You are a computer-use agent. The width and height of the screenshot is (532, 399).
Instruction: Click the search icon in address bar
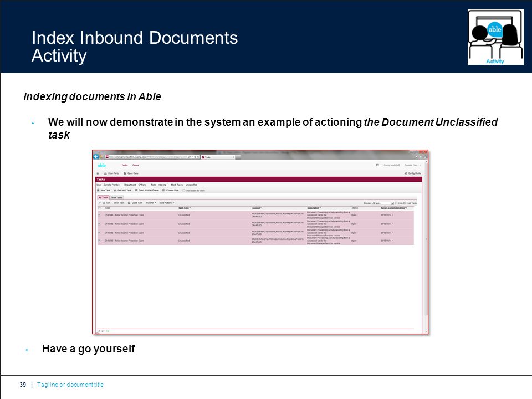tap(190, 157)
